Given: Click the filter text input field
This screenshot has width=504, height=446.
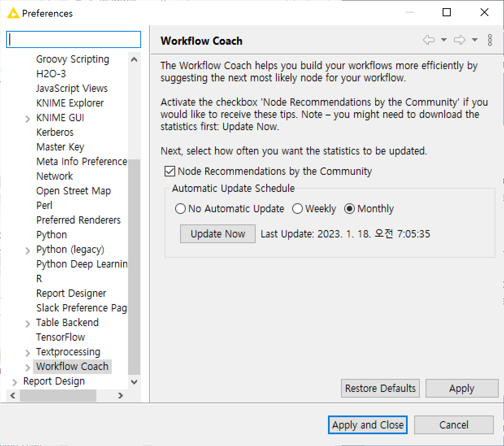Looking at the screenshot, I should click(74, 39).
